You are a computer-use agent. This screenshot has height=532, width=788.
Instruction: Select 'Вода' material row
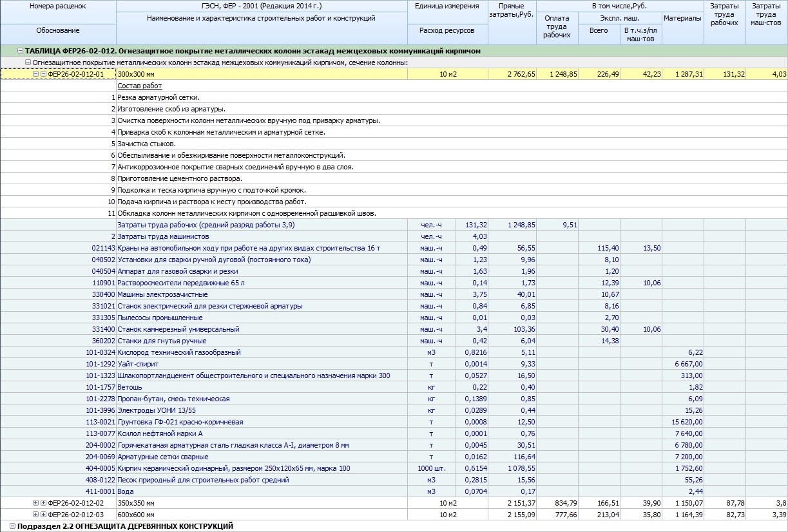tap(125, 491)
